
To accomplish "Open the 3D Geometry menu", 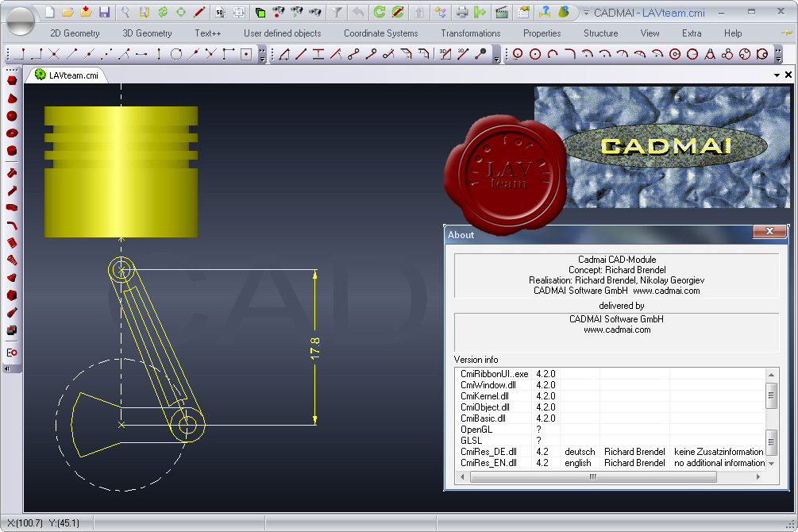I will point(147,33).
